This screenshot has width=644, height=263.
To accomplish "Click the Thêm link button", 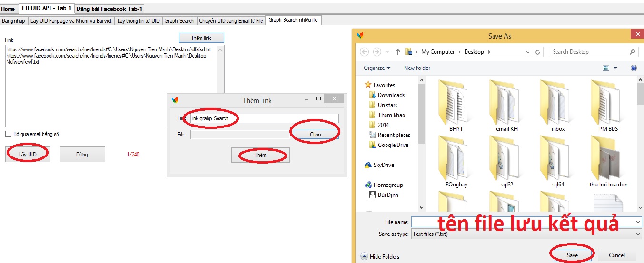I will (x=201, y=38).
